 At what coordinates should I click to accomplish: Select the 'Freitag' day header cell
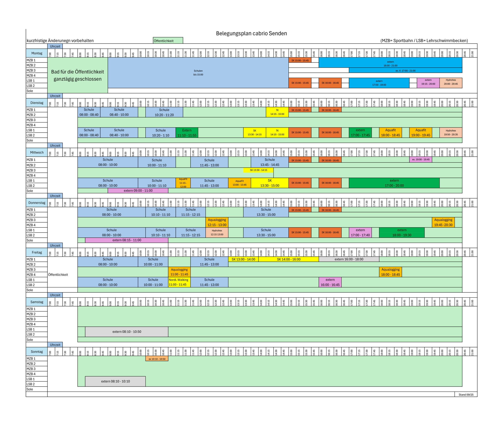coord(37,252)
